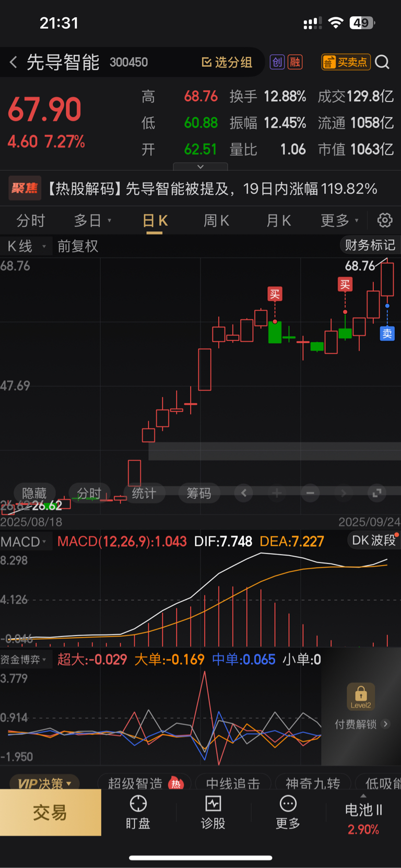Expand chart to fullscreen icon
The width and height of the screenshot is (401, 868).
(376, 493)
